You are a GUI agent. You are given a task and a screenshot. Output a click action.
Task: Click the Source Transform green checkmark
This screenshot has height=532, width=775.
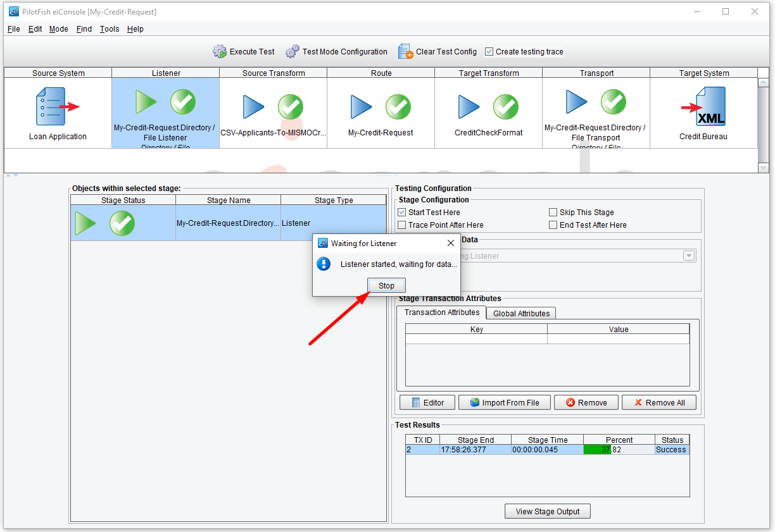click(x=291, y=107)
